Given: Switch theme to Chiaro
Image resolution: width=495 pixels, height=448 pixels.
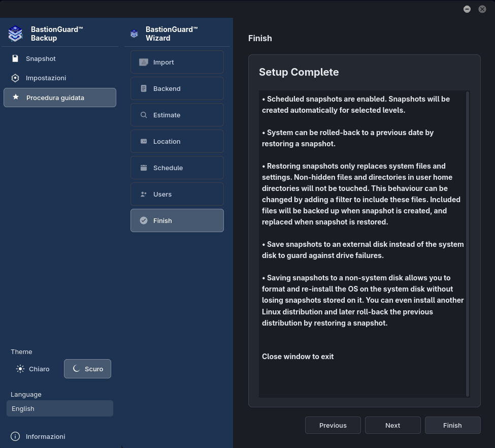Looking at the screenshot, I should [33, 369].
